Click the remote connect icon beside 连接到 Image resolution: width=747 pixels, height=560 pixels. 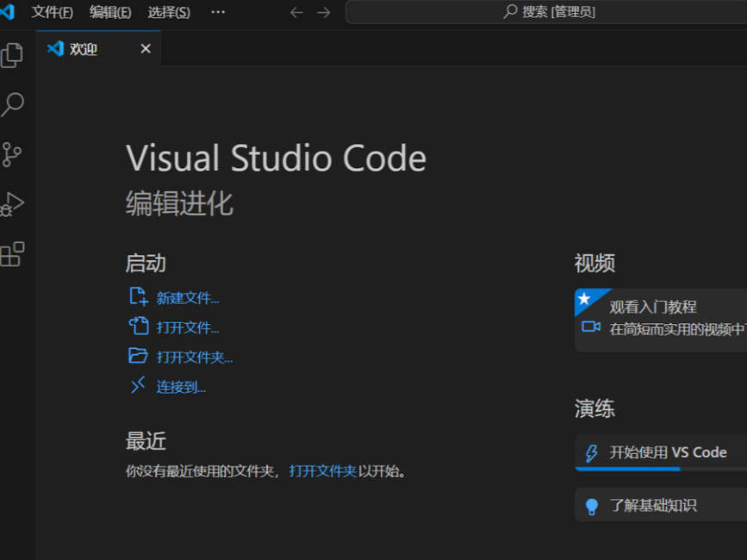[x=138, y=385]
